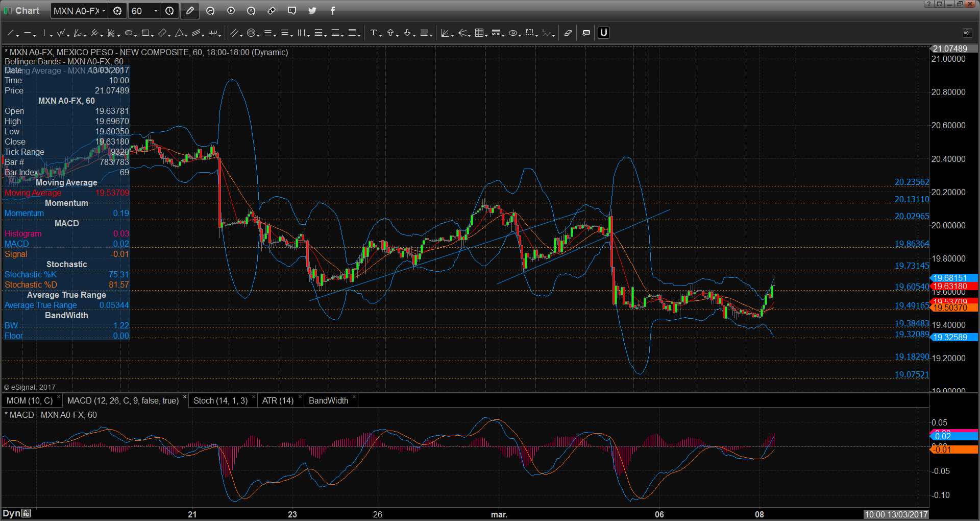The image size is (980, 521).
Task: Select the horizontal line tool
Action: 27,33
